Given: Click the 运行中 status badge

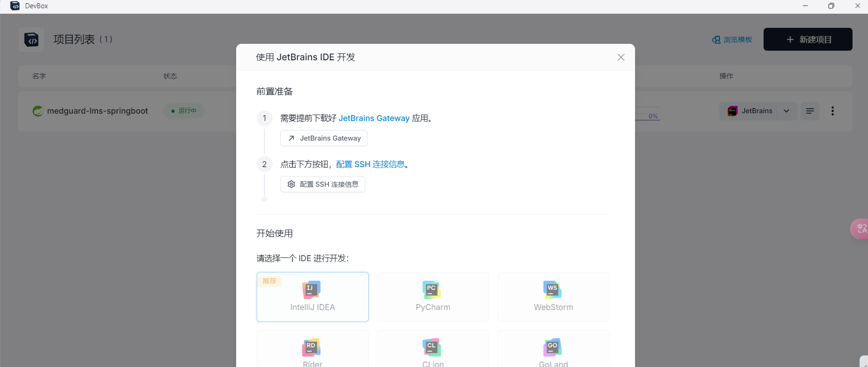Looking at the screenshot, I should coord(184,111).
